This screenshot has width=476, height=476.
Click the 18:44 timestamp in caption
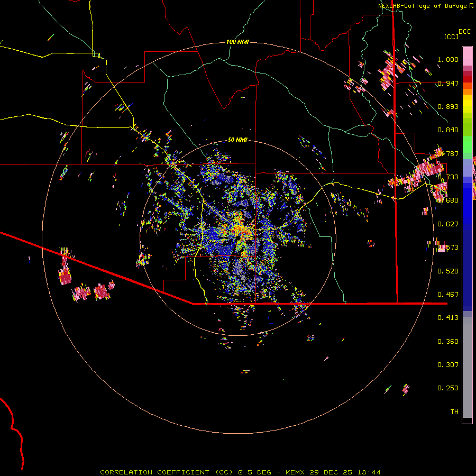(369, 472)
